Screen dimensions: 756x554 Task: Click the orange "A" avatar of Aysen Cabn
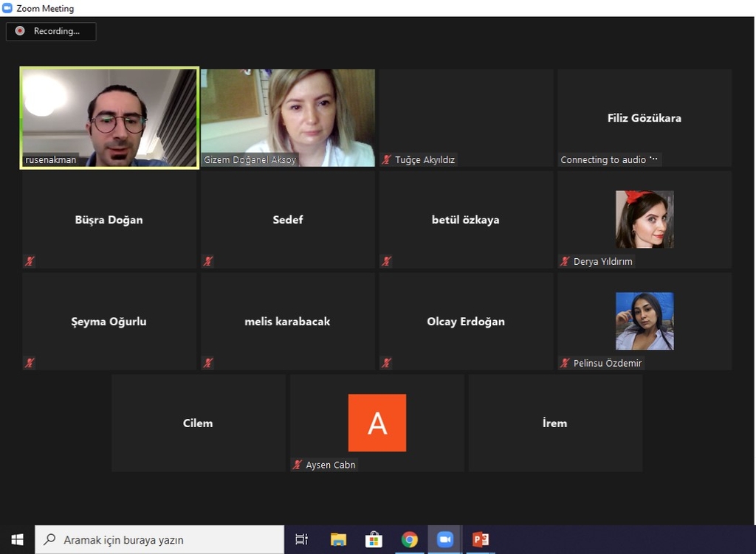(x=377, y=423)
